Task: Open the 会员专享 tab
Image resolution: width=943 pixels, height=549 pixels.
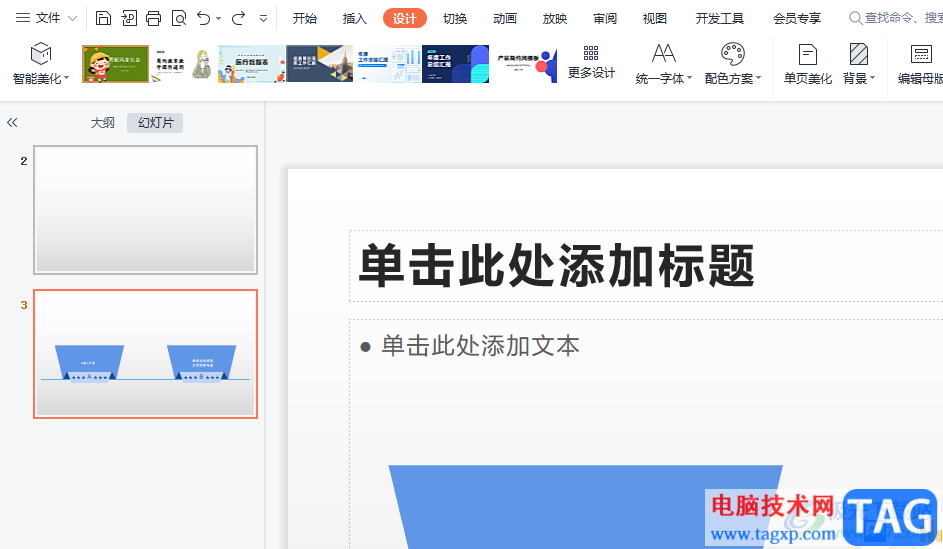Action: coord(797,19)
